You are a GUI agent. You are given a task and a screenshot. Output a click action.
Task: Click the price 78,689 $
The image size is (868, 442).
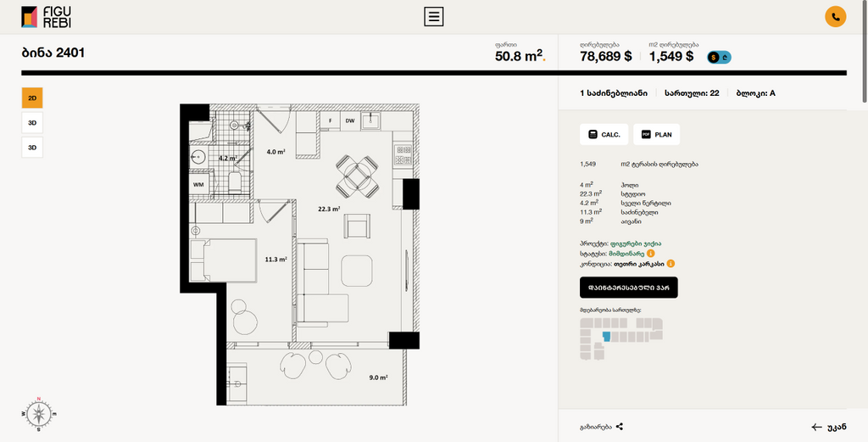coord(605,56)
